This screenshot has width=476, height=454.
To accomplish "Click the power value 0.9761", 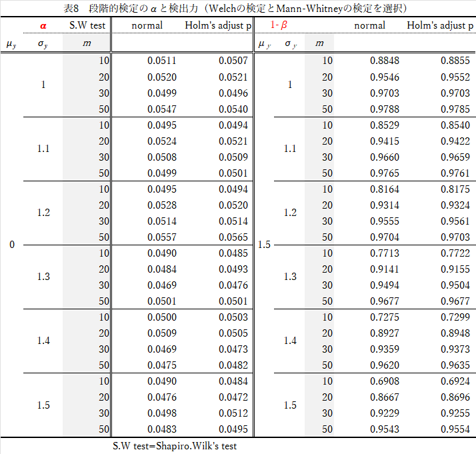I will (x=455, y=173).
